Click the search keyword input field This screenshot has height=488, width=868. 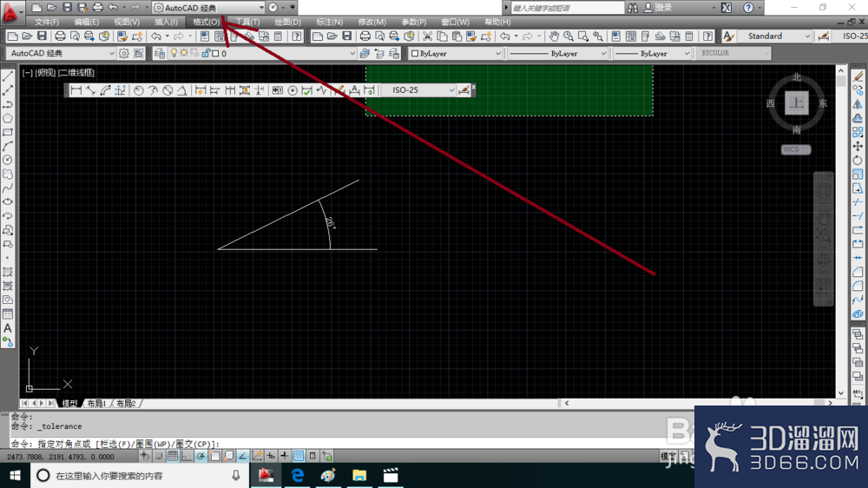point(567,8)
